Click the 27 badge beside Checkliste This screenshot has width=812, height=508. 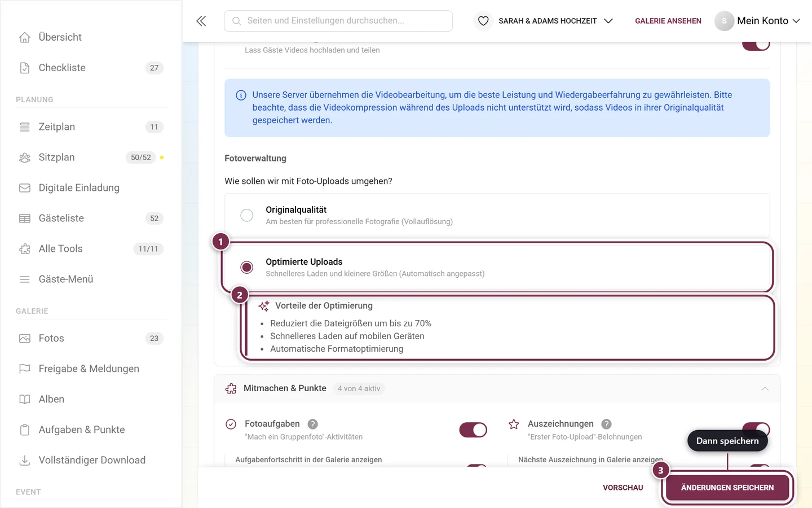(x=154, y=68)
